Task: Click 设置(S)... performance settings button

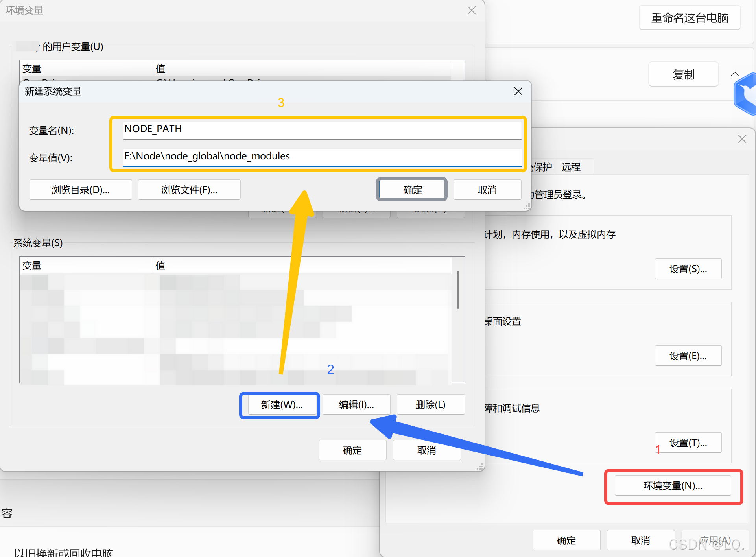Action: click(688, 269)
